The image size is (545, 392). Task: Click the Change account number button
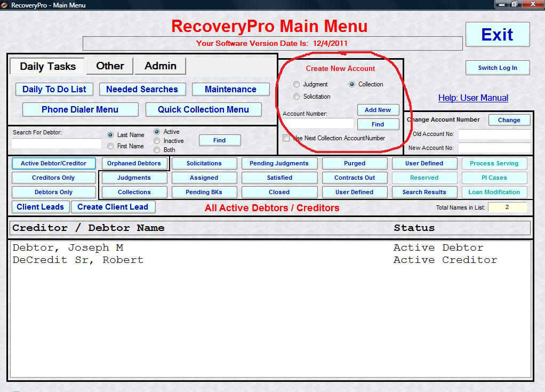click(x=509, y=120)
